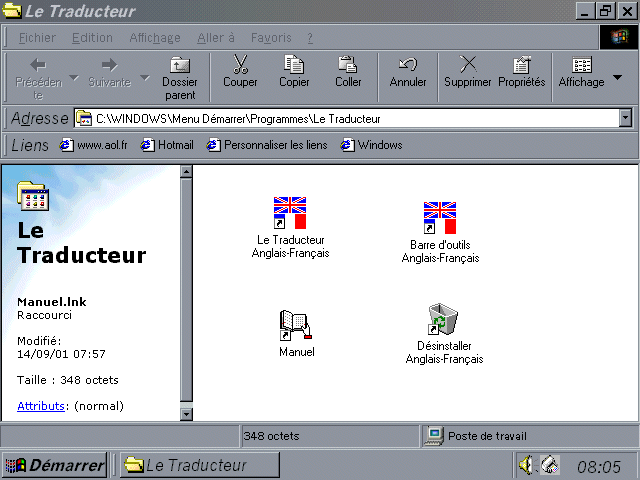
Task: Open the Dossier parent folder
Action: pyautogui.click(x=180, y=78)
